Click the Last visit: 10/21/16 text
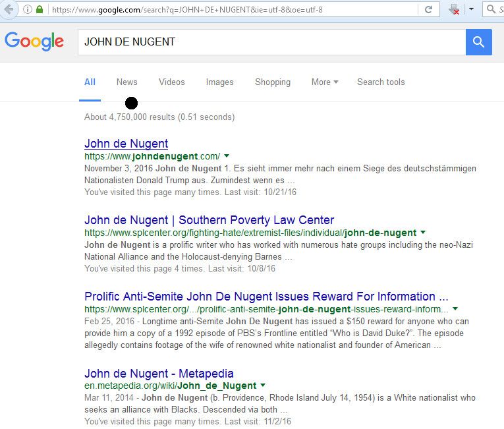Viewport: 504px width, 429px height. pos(260,192)
